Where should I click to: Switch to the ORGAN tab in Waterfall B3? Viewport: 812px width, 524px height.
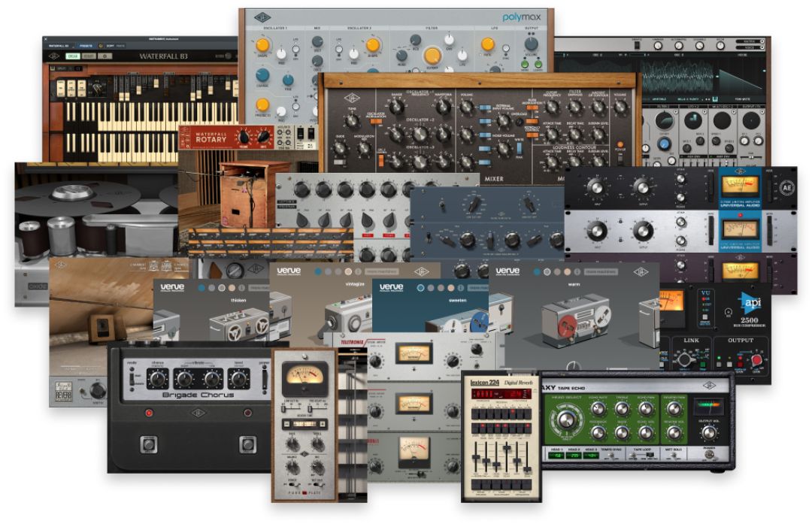[x=72, y=56]
